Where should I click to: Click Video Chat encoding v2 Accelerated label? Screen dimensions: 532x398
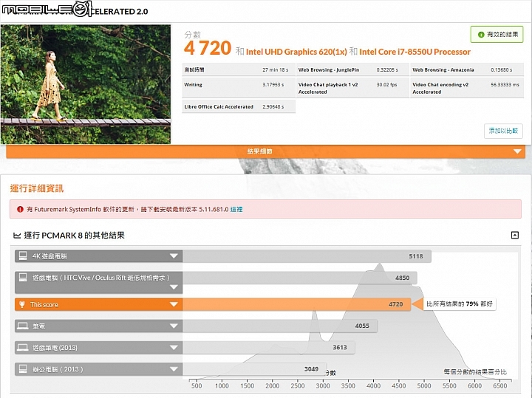pyautogui.click(x=440, y=88)
